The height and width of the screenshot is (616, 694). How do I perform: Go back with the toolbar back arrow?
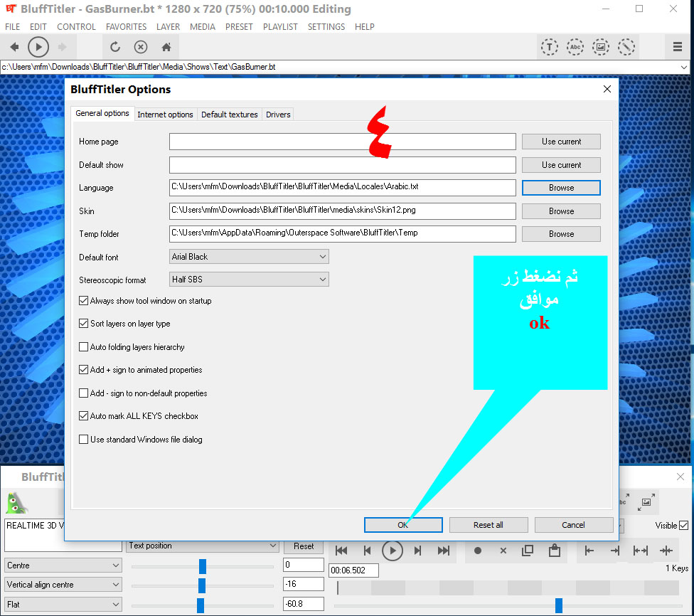pyautogui.click(x=14, y=47)
